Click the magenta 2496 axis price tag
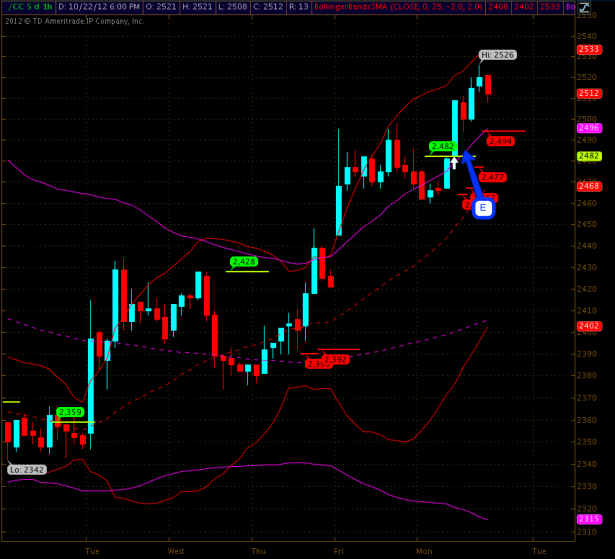This screenshot has height=559, width=615. tap(589, 128)
